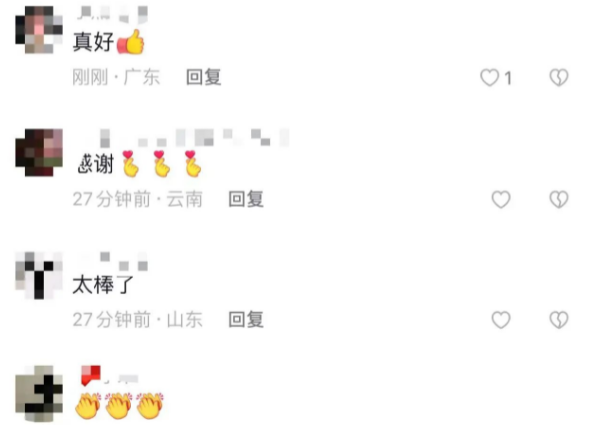
Task: Like the 感谢 comment from 云南
Action: pos(501,199)
